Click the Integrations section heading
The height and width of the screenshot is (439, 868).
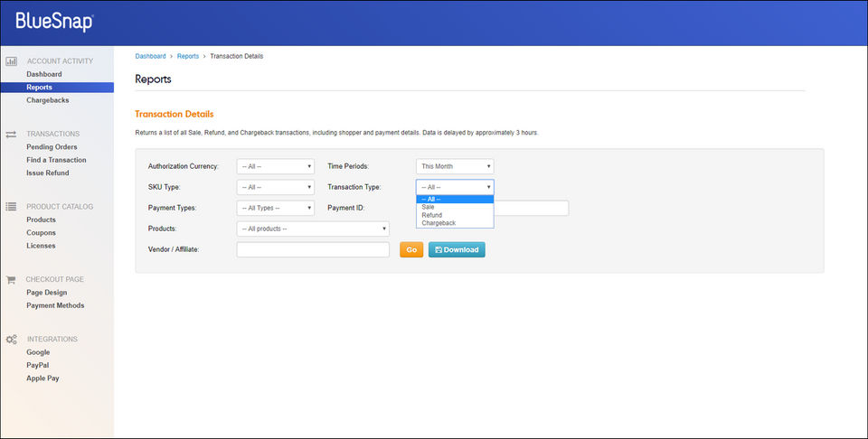[52, 340]
